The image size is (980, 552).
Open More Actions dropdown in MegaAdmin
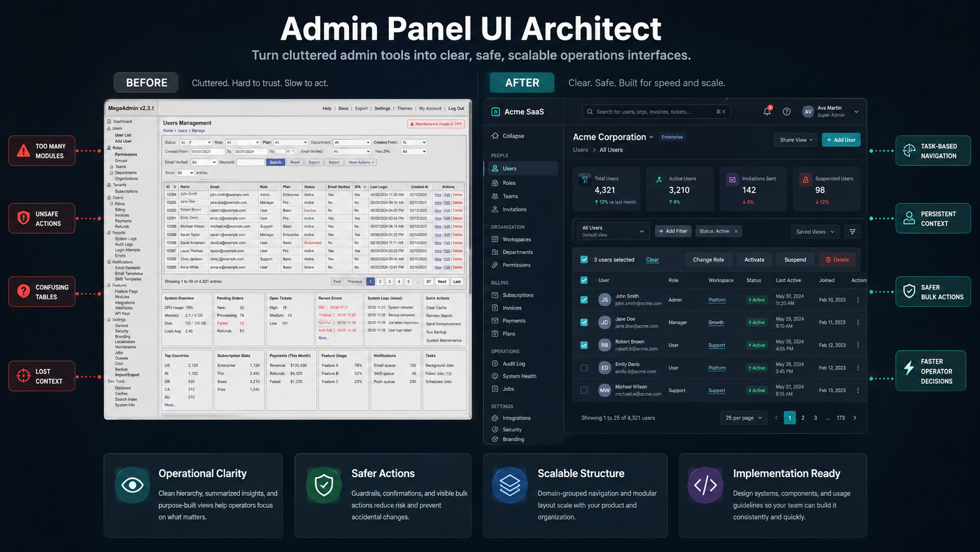(x=360, y=162)
